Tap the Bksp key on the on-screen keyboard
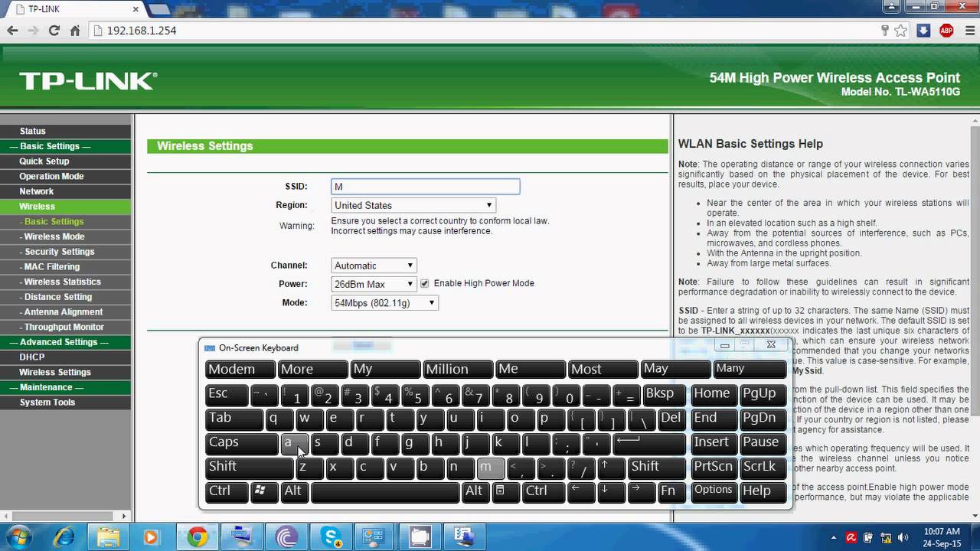Viewport: 980px width, 551px height. pyautogui.click(x=665, y=394)
